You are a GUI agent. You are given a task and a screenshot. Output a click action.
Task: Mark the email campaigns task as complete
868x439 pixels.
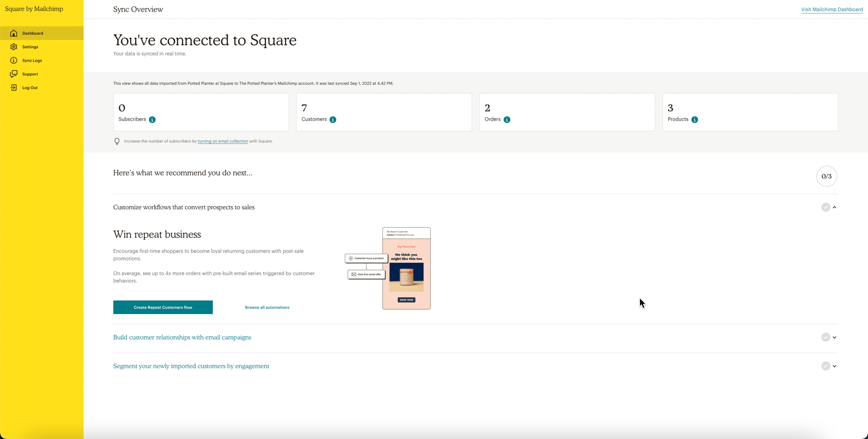826,337
